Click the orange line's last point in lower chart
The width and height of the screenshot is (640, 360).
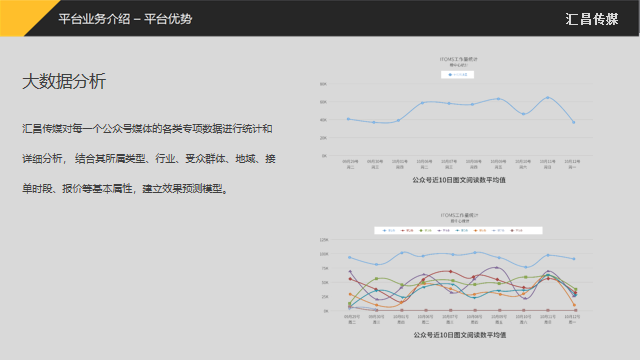[x=574, y=305]
